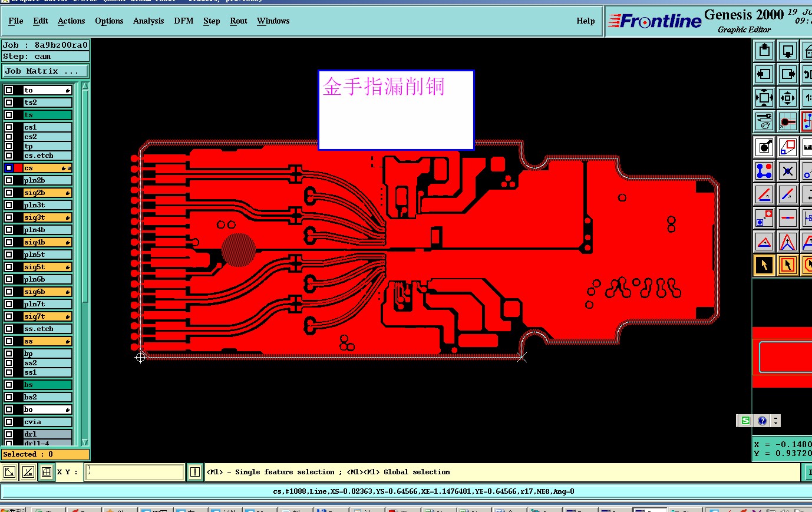
Task: Select the 'sig6b' layer name
Action: click(48, 292)
